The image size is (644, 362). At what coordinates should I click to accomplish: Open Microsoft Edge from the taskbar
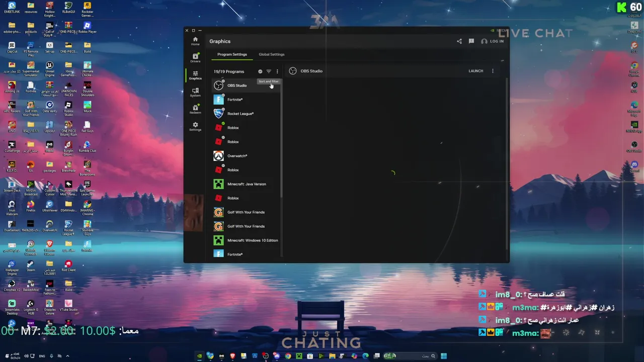(x=365, y=356)
